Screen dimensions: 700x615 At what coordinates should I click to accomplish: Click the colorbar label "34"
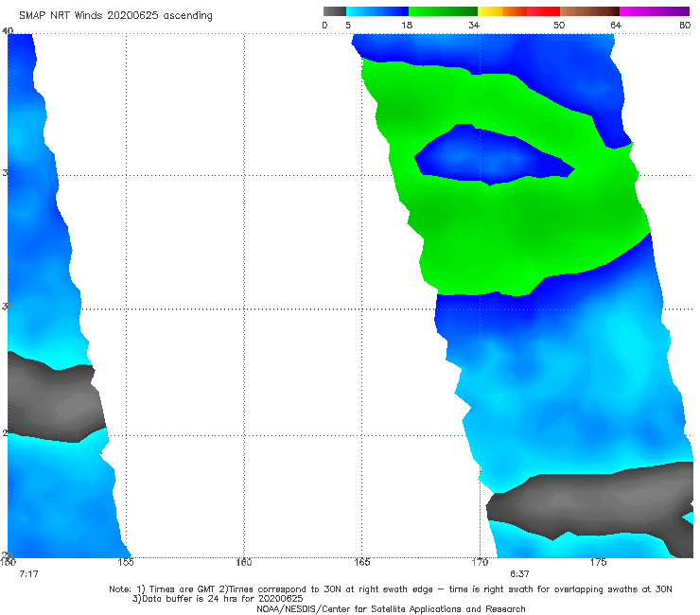474,26
